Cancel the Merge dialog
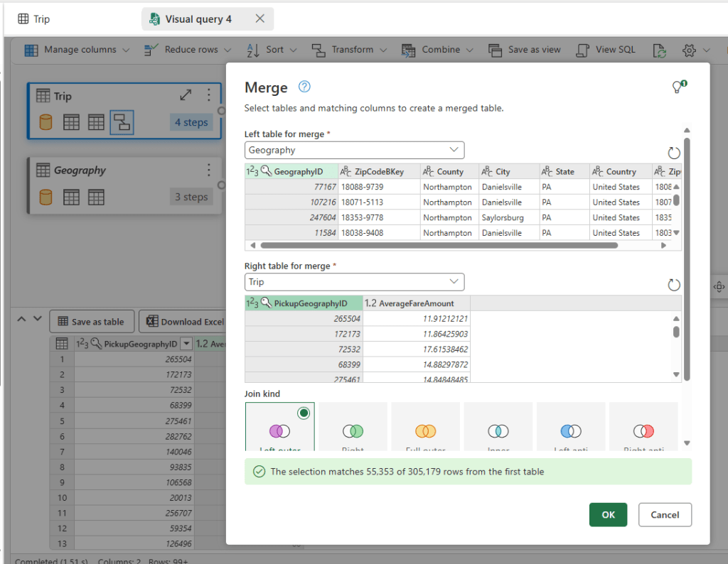Screen dimensions: 728x564 [665, 515]
